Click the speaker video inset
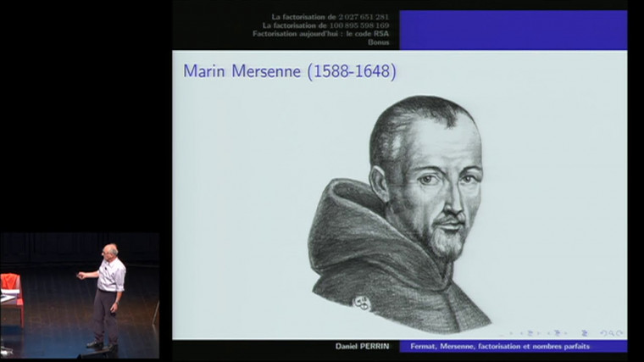This screenshot has width=644, height=362. 80,295
